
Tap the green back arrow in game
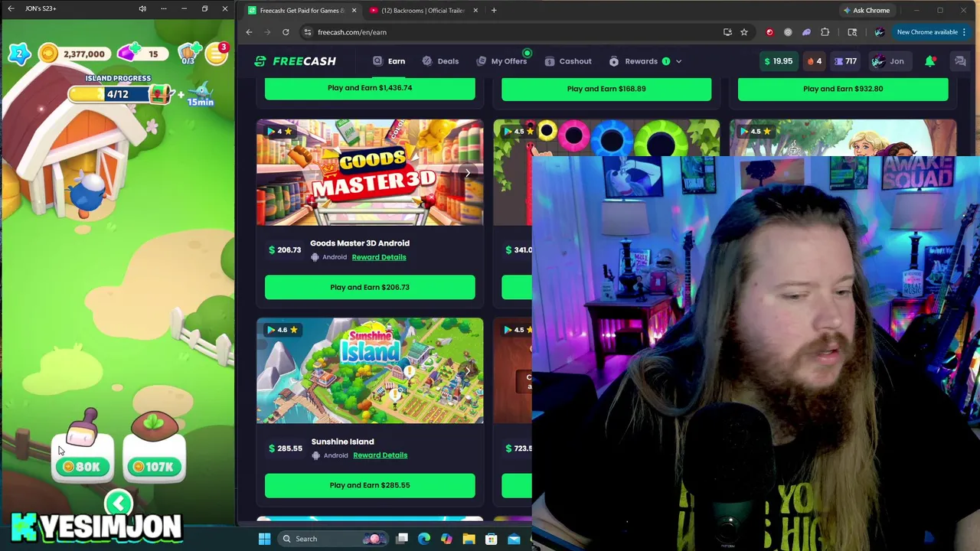tap(119, 504)
